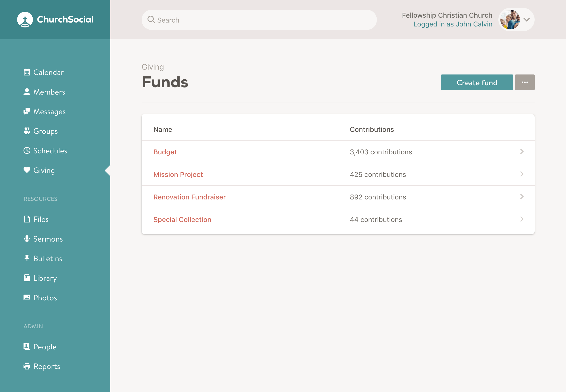Click into the Search input field
Image resolution: width=566 pixels, height=392 pixels.
259,20
